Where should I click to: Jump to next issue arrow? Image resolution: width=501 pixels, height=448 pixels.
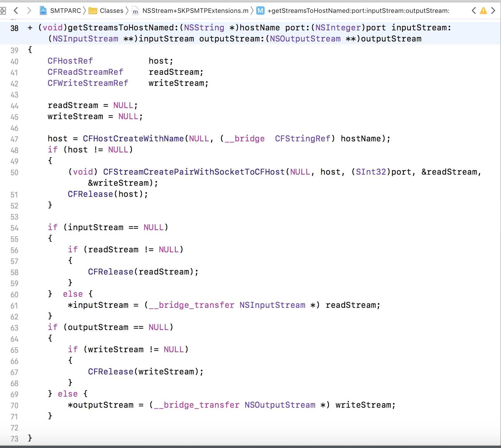(493, 11)
